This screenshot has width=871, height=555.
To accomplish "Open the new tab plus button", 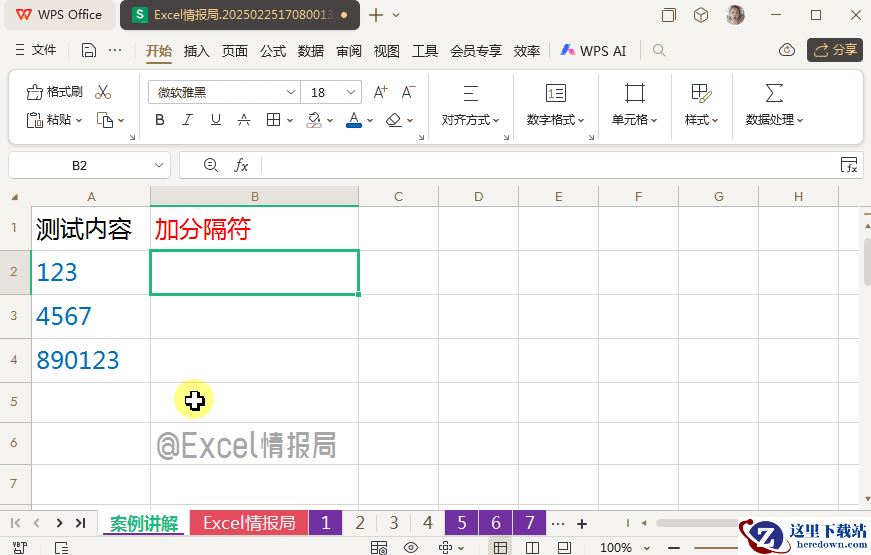I will (x=376, y=15).
